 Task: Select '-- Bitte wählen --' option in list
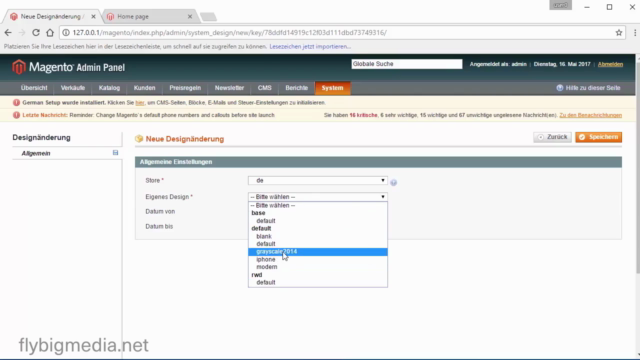[318, 205]
